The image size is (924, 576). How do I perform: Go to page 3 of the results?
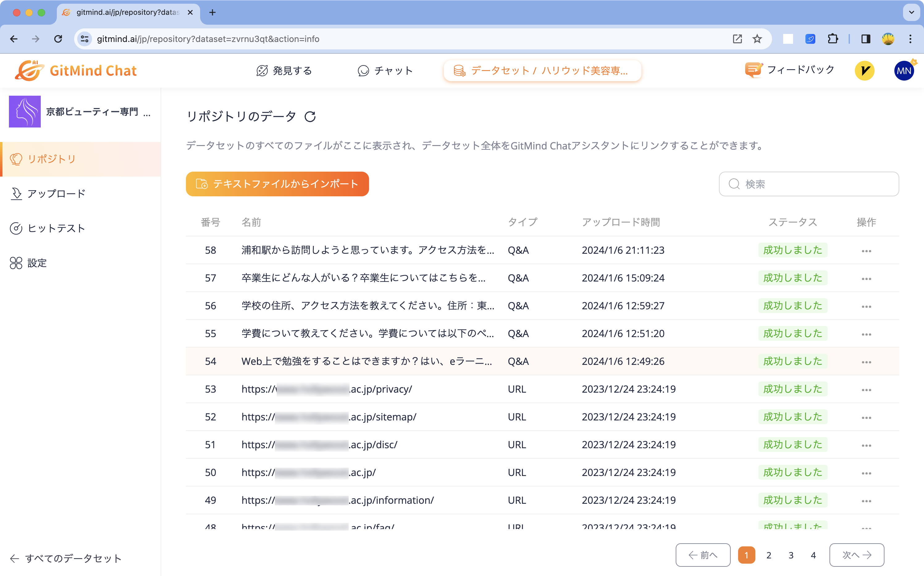point(791,555)
